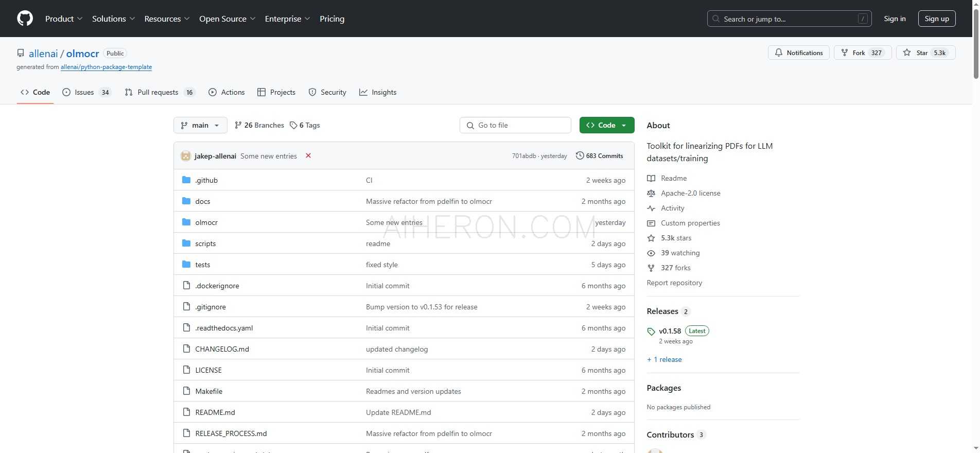
Task: Click the file icon beside Makefile
Action: (186, 391)
